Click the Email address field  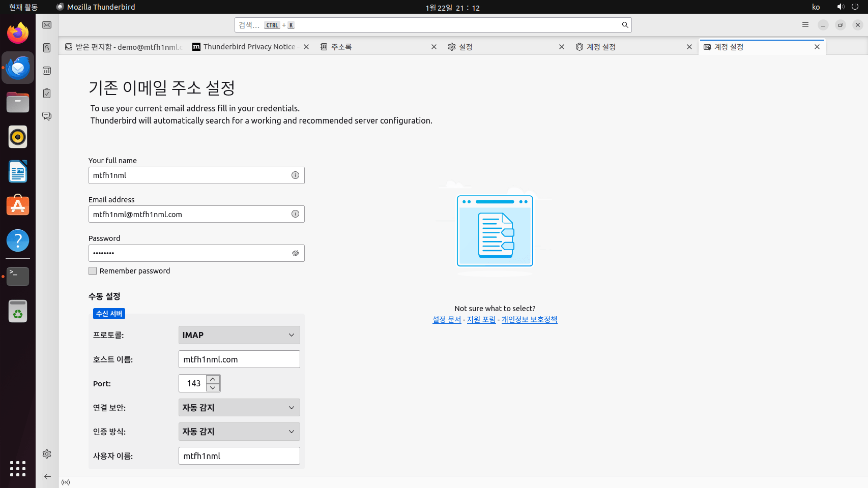(196, 214)
